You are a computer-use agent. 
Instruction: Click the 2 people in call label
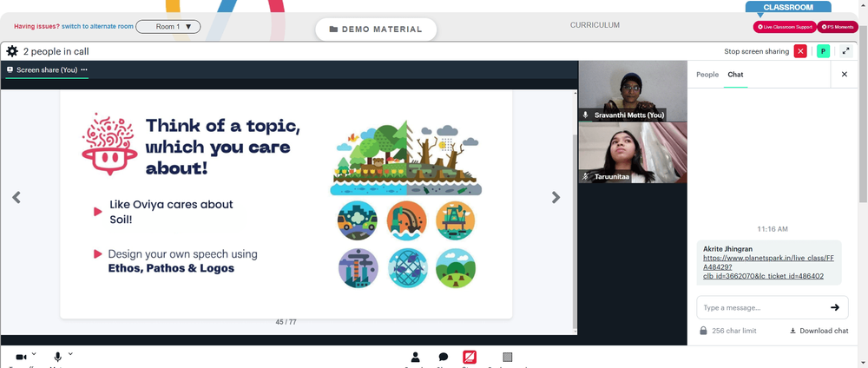click(56, 51)
